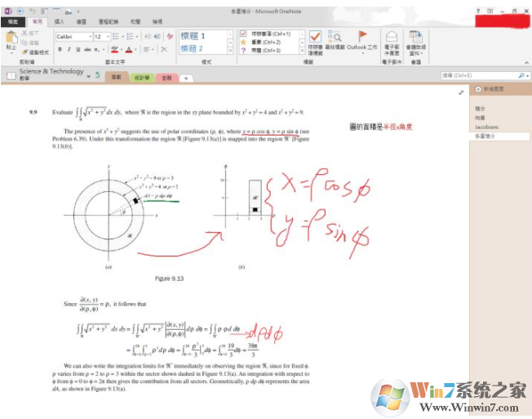Click the Back arrow in quick access toolbar
532x419 pixels.
coord(20,11)
